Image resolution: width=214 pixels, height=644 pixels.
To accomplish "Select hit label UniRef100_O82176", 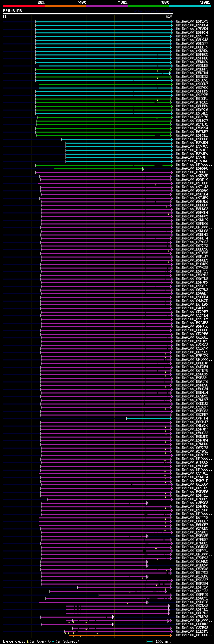I will coord(193,117).
